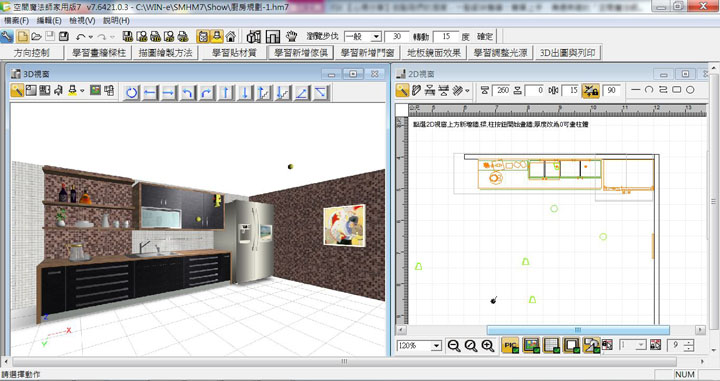Click the rotation degree field showing 15

[x=445, y=36]
